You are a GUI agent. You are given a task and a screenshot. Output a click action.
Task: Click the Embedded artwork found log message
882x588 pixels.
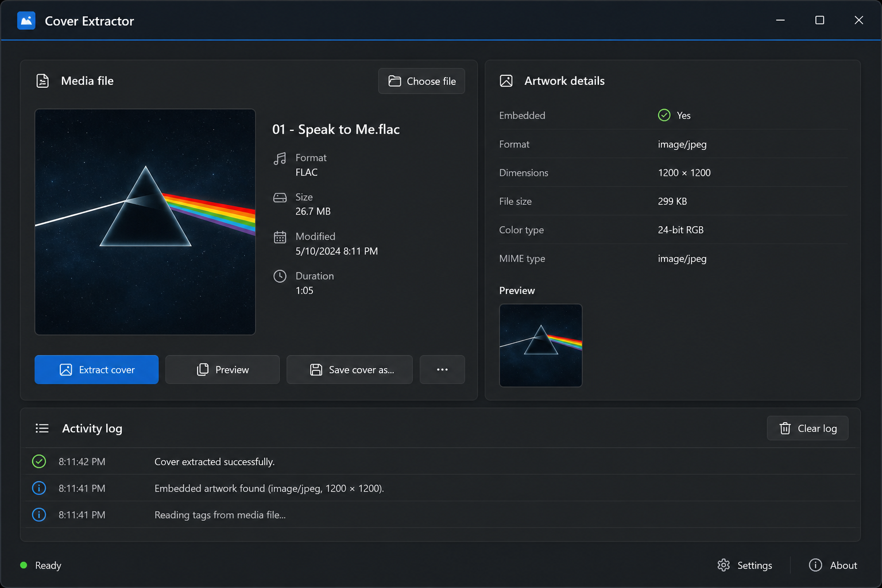269,489
